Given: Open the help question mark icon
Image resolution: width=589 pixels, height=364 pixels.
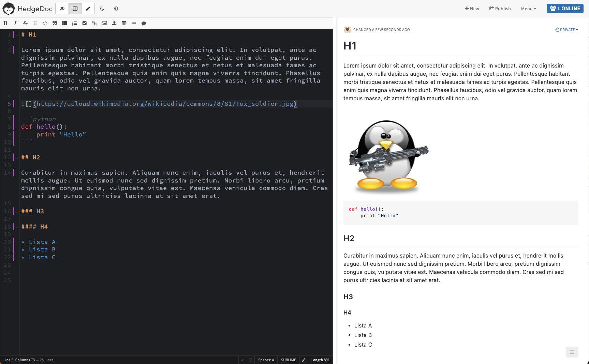Looking at the screenshot, I should (116, 9).
